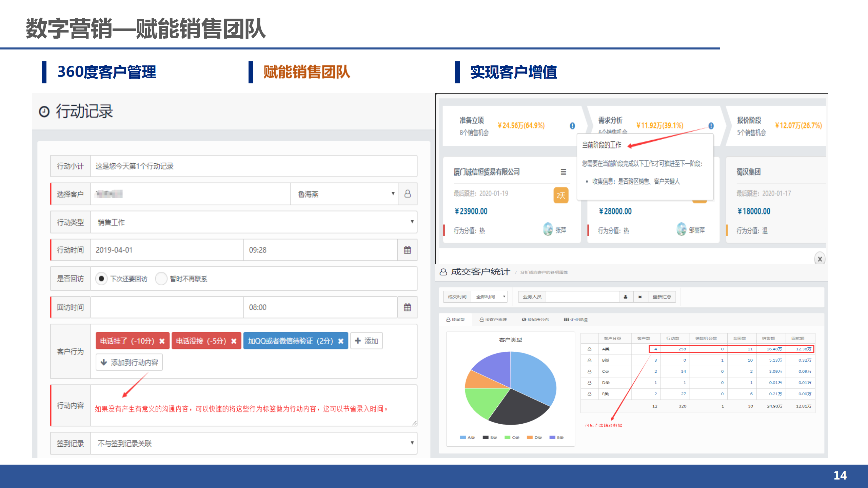The width and height of the screenshot is (868, 488).
Task: Toggle C类 in the pie chart legend
Action: (512, 438)
